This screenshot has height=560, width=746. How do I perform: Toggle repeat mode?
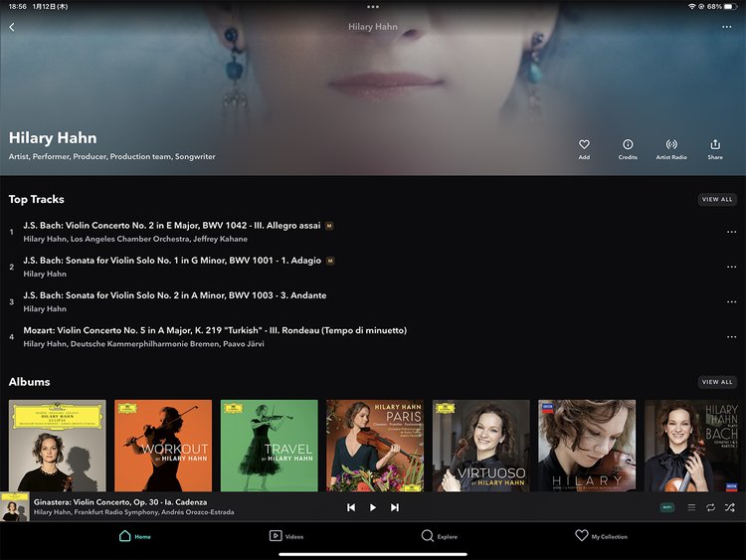click(x=711, y=507)
